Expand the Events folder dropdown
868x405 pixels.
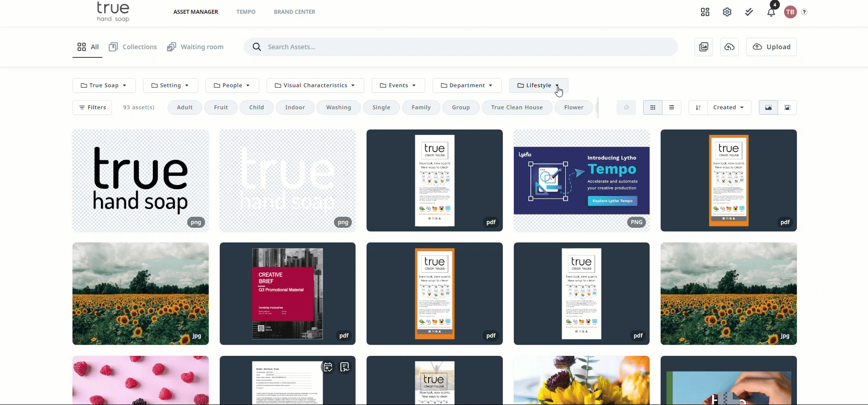point(398,85)
